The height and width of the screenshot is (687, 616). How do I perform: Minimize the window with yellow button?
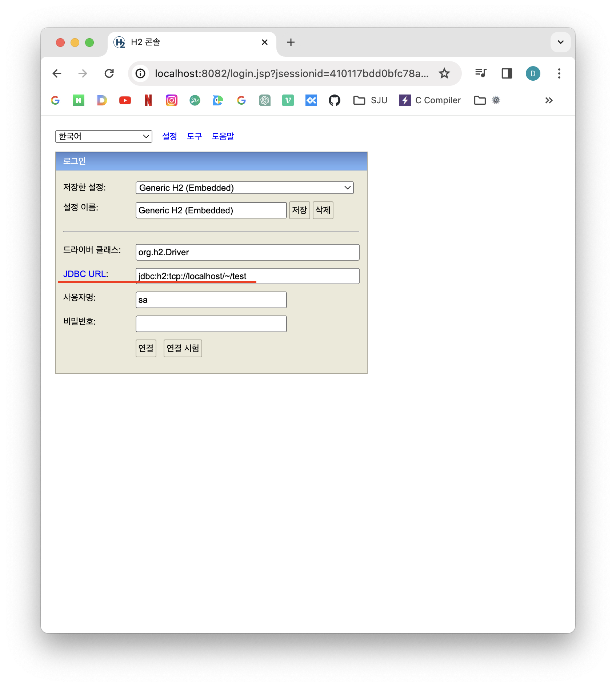tap(75, 43)
